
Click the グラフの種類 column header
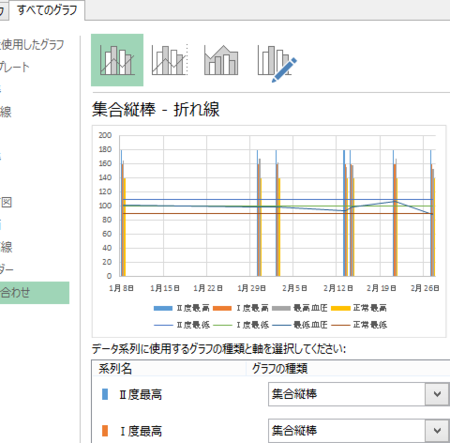click(280, 369)
